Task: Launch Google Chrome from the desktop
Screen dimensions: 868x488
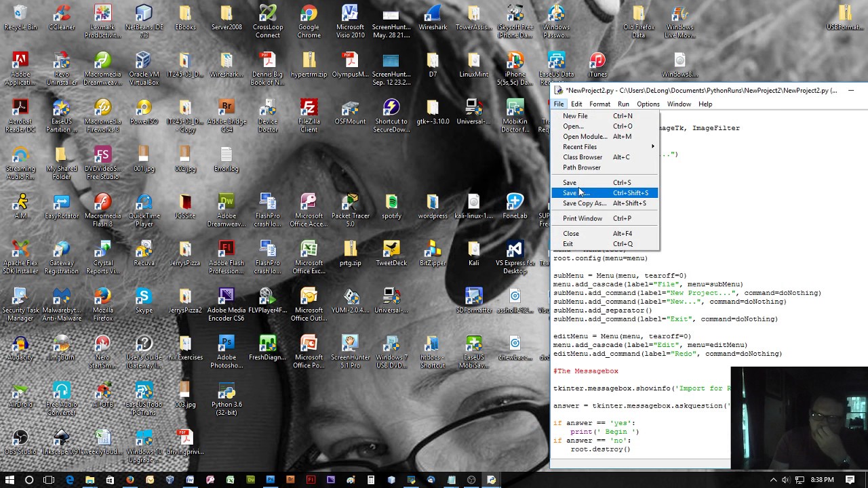Action: pos(309,16)
